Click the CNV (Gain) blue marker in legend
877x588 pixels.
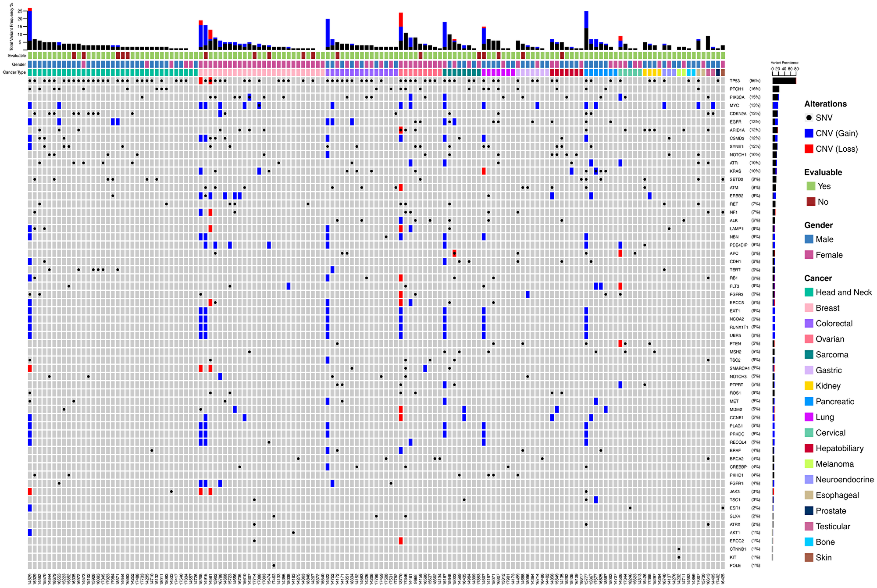810,133
